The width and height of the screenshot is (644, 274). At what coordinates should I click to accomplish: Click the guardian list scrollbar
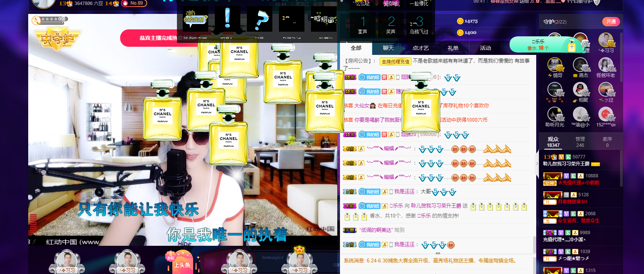coord(621,58)
